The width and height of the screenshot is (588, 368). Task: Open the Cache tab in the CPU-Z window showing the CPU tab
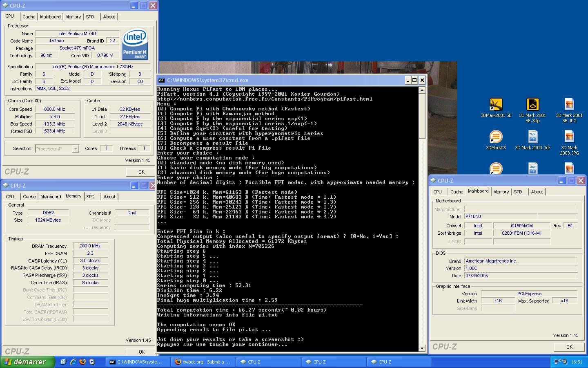(29, 17)
